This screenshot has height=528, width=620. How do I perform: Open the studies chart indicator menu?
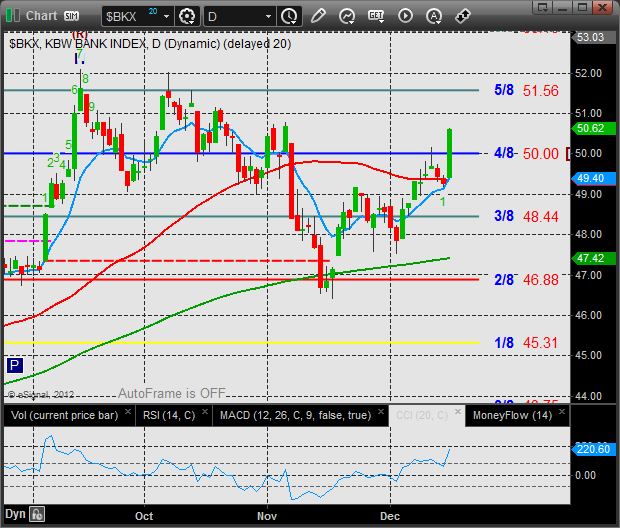(347, 16)
